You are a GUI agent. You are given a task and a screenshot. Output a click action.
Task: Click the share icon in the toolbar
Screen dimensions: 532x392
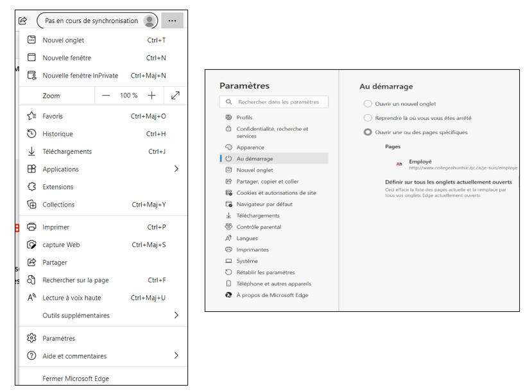click(22, 21)
